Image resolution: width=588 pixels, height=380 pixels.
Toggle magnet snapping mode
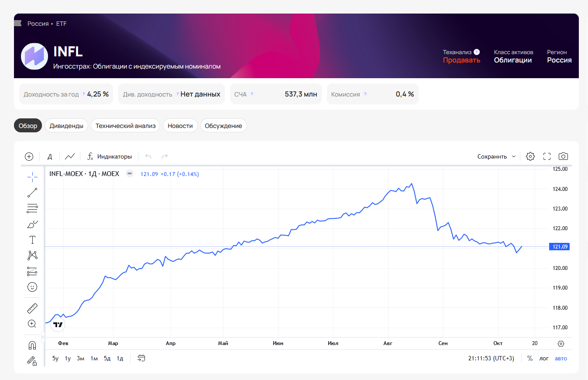tap(32, 345)
